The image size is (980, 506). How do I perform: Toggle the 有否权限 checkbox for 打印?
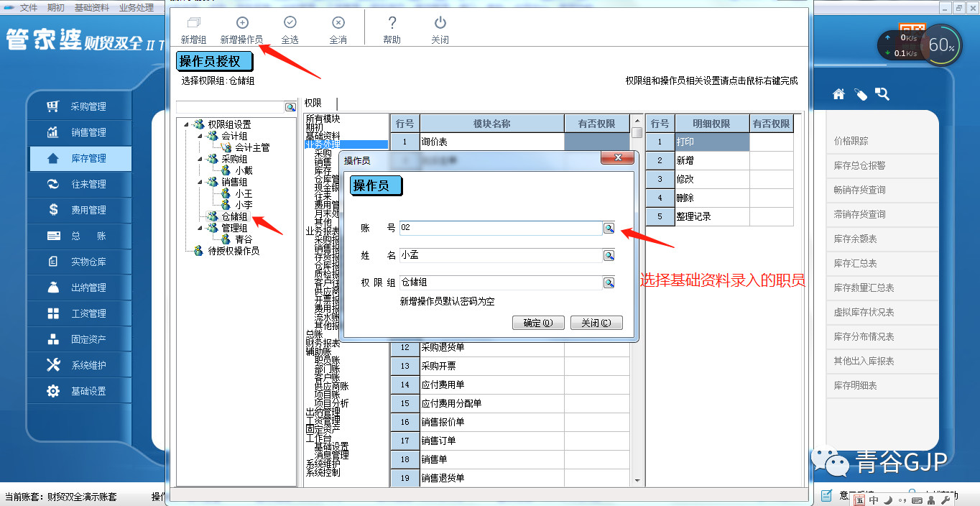click(772, 142)
